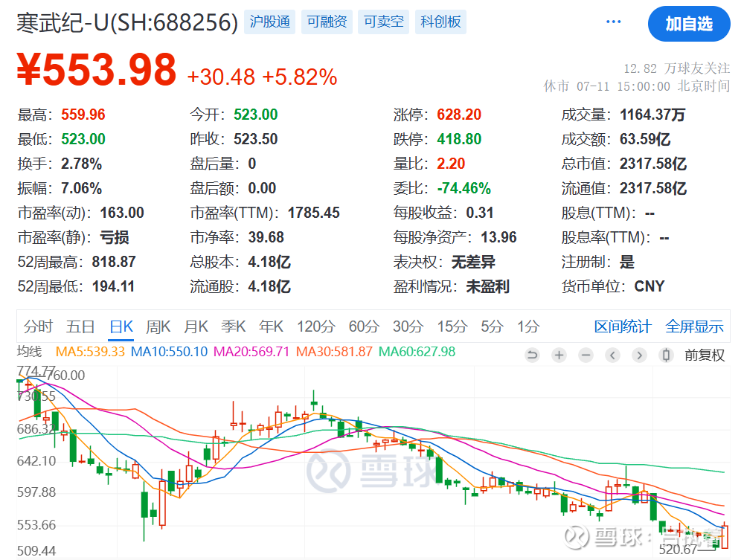This screenshot has height=560, width=744.
Task: Zoom in the K-line chart with plus icon
Action: [559, 355]
